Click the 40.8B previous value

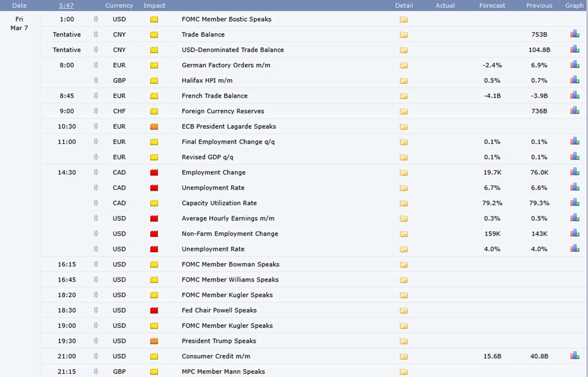click(539, 356)
